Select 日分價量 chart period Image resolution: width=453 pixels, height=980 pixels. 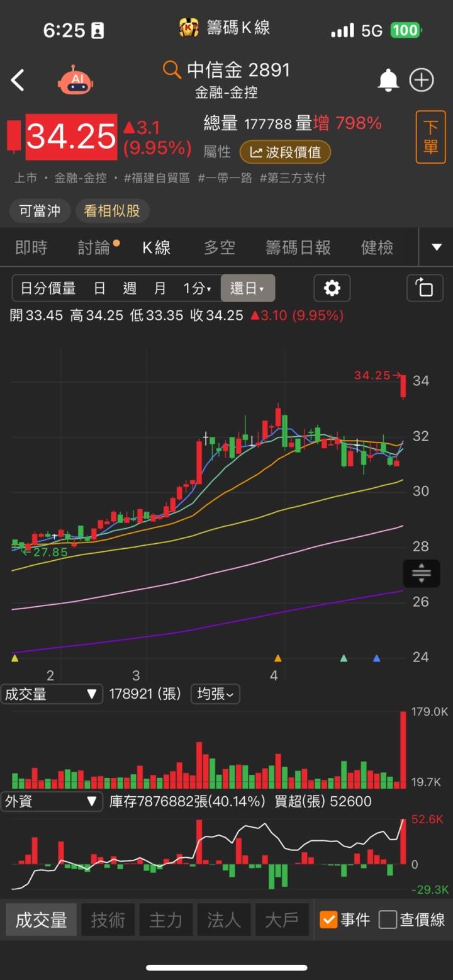click(48, 288)
